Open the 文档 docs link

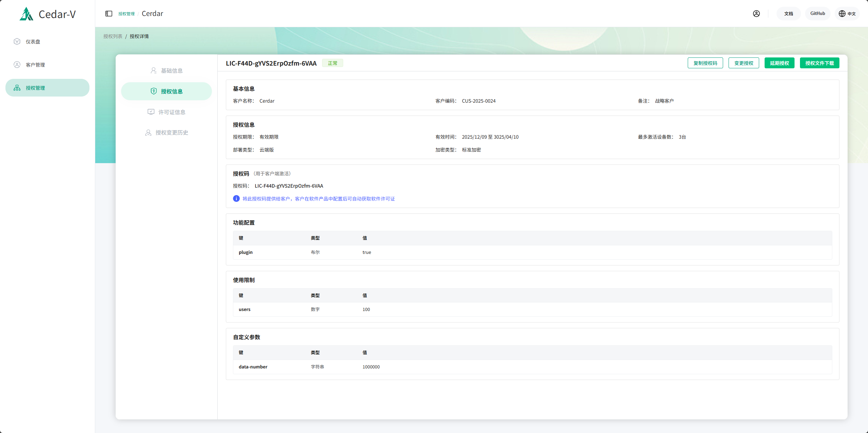(788, 14)
